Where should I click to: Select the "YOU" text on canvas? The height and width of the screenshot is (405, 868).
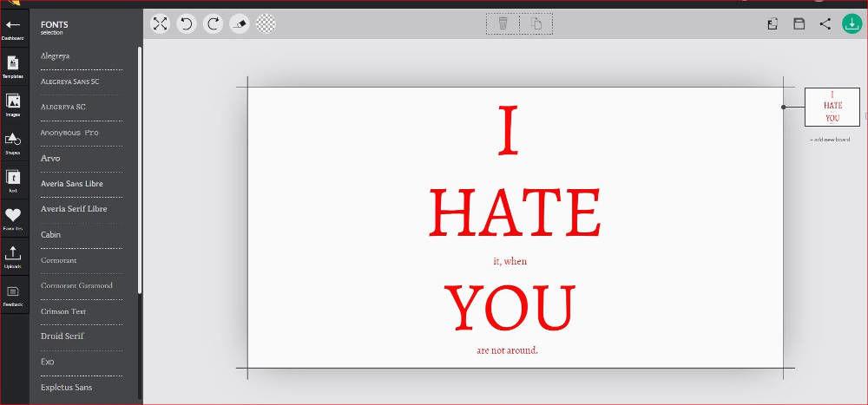(x=510, y=308)
